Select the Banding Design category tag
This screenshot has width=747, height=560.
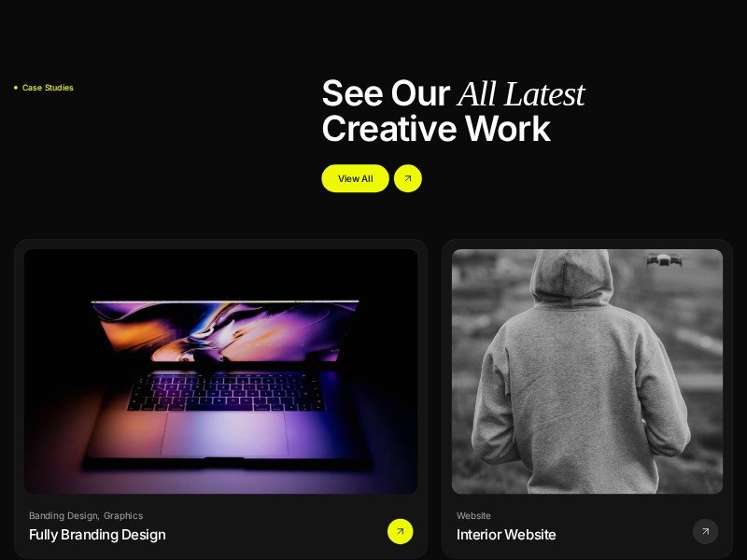(63, 516)
